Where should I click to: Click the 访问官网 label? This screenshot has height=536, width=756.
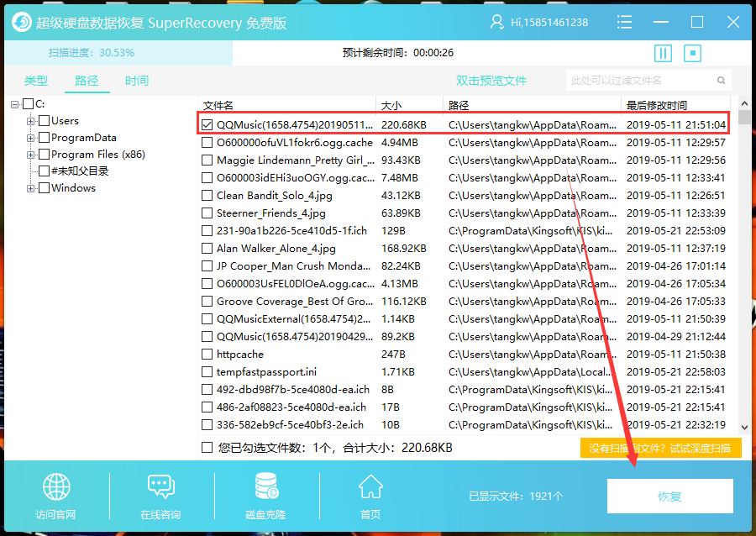tap(56, 515)
